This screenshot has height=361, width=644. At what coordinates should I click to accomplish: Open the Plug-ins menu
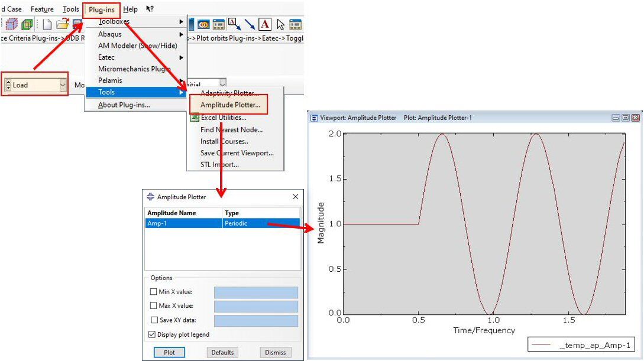click(102, 9)
